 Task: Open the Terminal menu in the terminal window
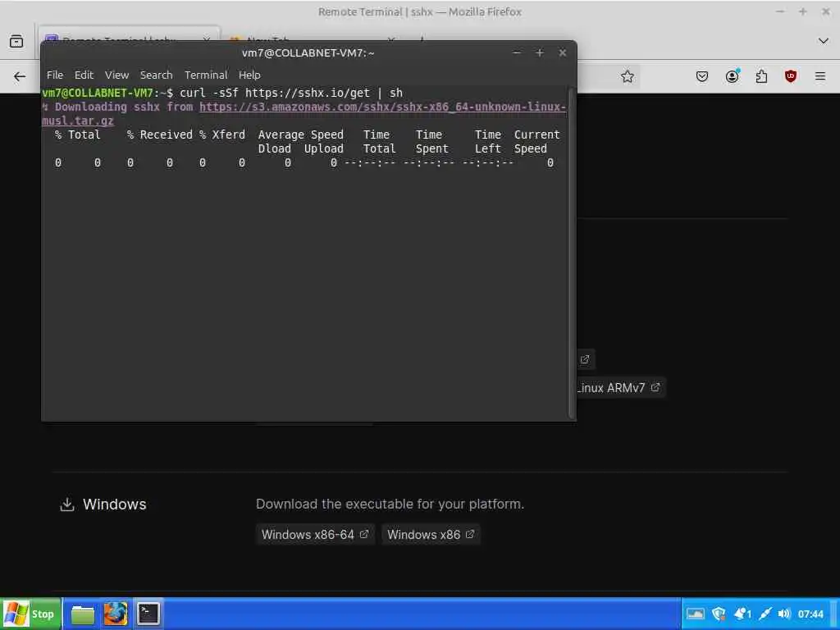point(206,75)
